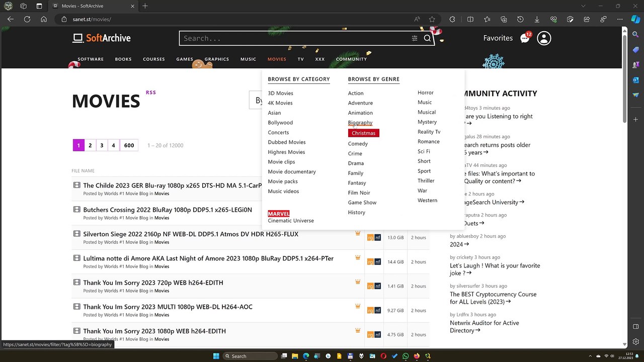Choose the Bollywood category
This screenshot has width=644, height=362.
tap(280, 123)
